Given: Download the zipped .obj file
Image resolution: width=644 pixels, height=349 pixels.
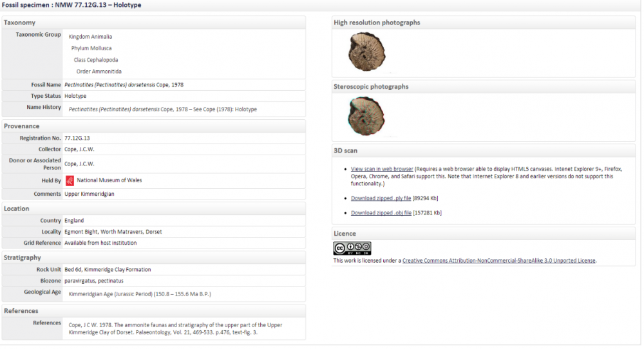Looking at the screenshot, I should [381, 212].
